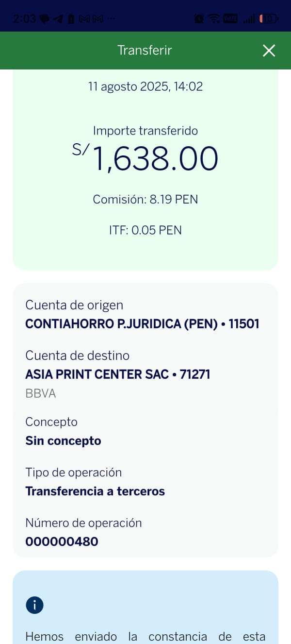Tap the Transferir header title
291x644 pixels.
coord(145,51)
